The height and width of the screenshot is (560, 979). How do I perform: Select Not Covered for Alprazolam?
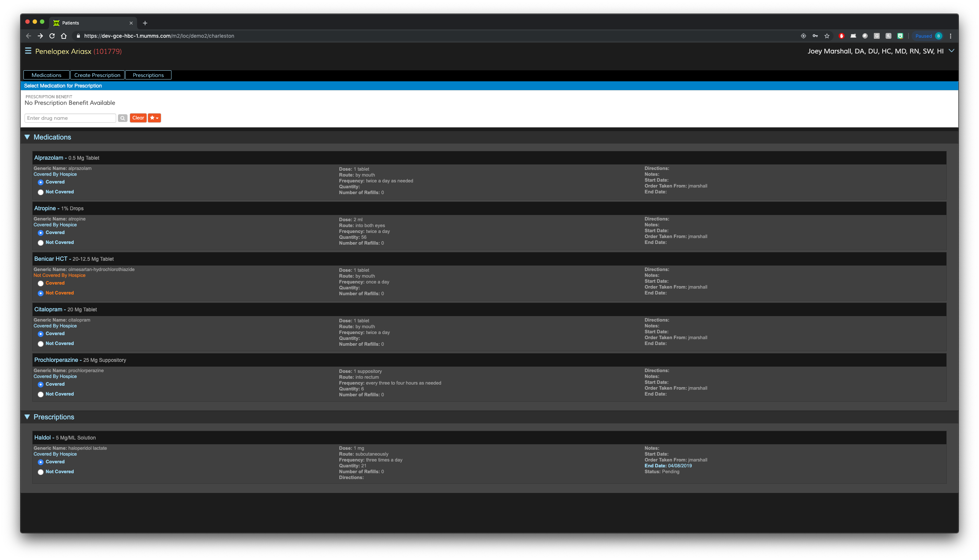(41, 192)
